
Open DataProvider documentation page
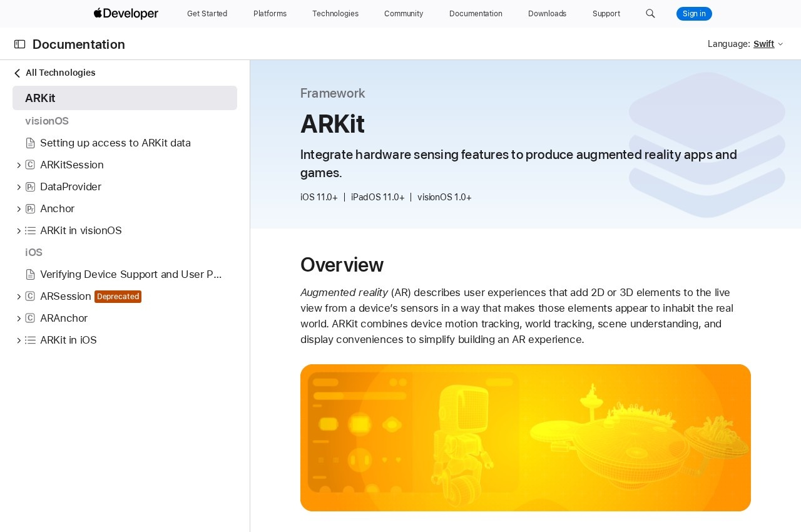point(71,187)
